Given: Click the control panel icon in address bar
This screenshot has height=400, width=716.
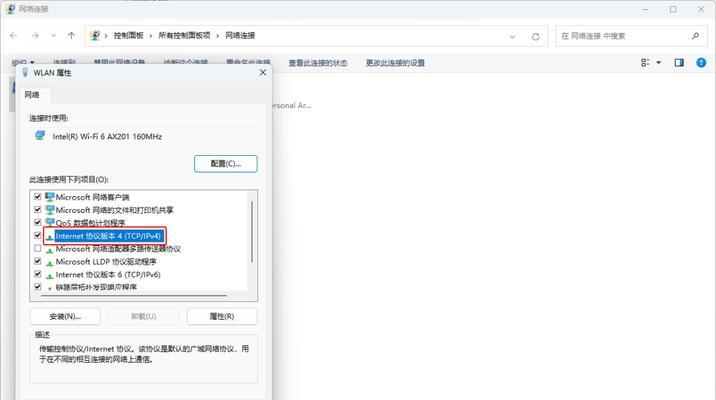Looking at the screenshot, I should pos(95,36).
